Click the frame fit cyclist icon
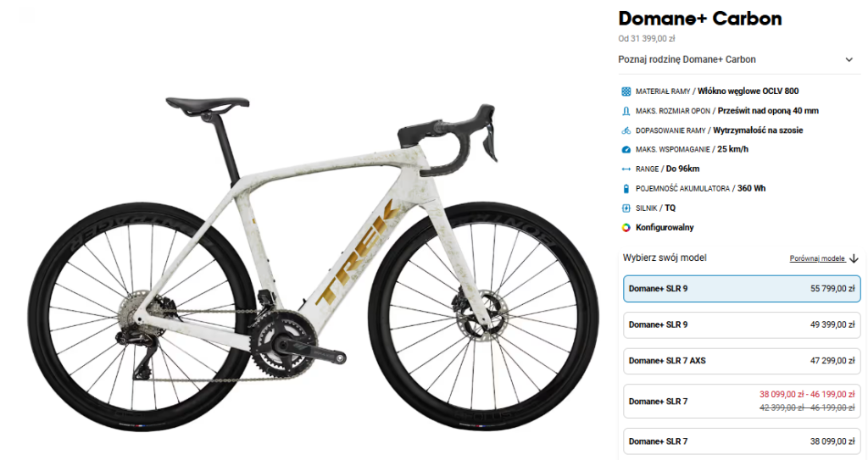Viewport: 868px width, 460px height. pos(626,130)
